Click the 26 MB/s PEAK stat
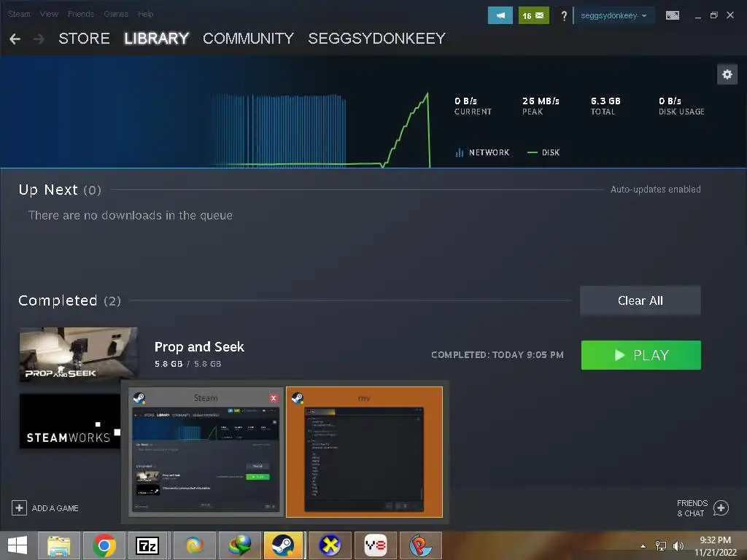Viewport: 747px width, 560px height. 541,106
